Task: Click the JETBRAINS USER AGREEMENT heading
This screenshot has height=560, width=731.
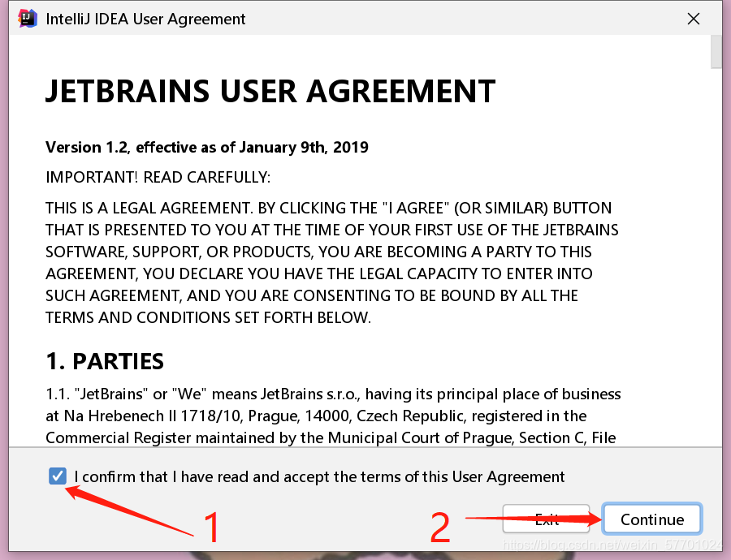Action: (270, 91)
